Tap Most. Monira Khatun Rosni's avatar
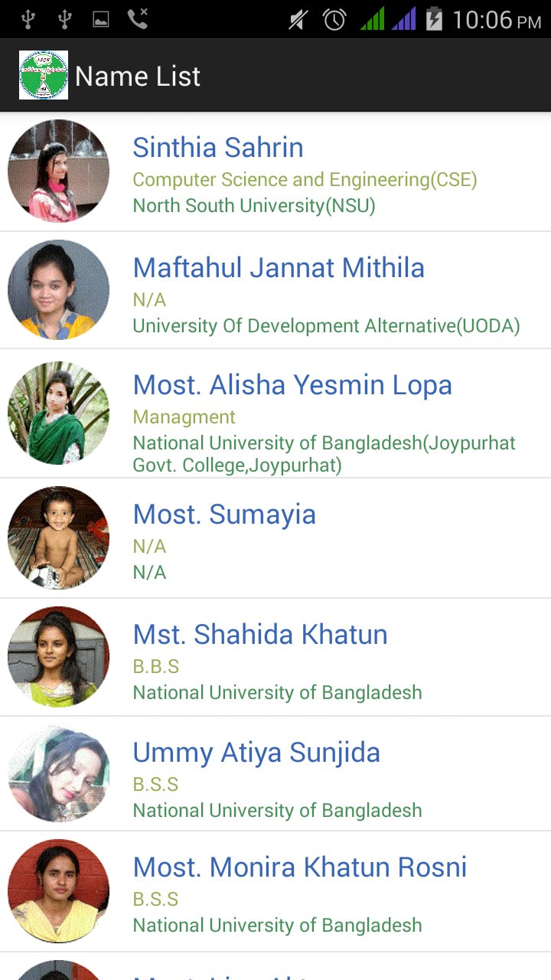Viewport: 551px width, 980px height. 58,891
